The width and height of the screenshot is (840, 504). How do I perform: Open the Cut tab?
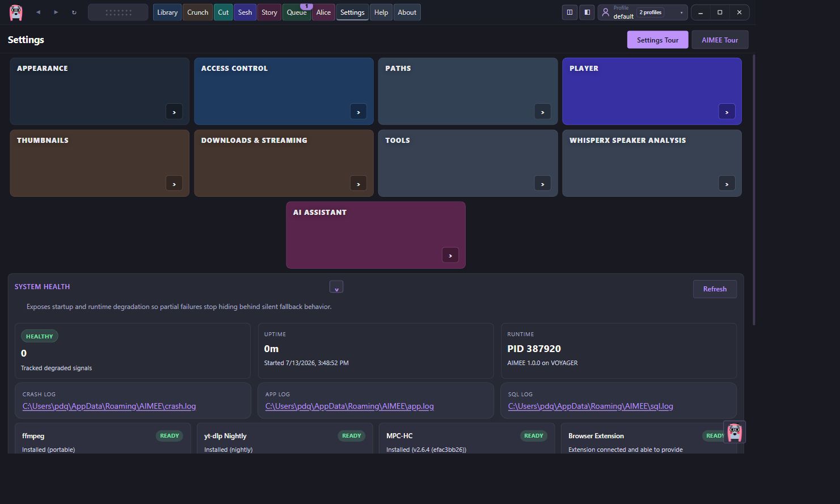tap(223, 12)
